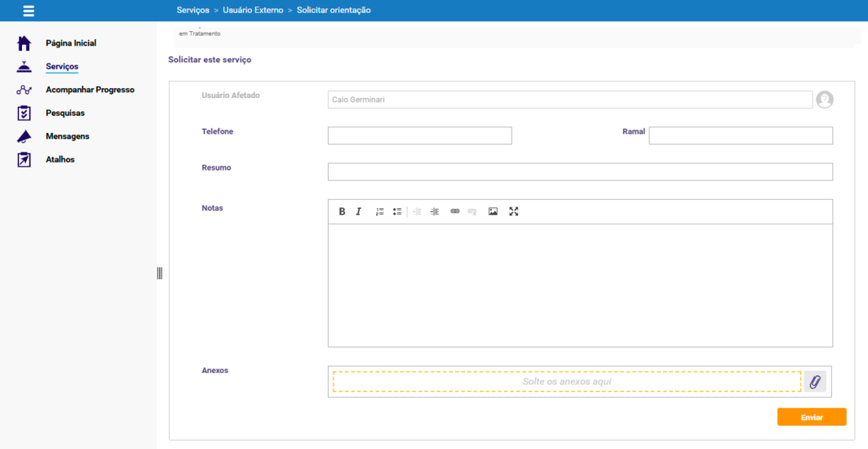Viewport: 868px width, 449px height.
Task: Click the paperclip attach file icon
Action: [815, 381]
